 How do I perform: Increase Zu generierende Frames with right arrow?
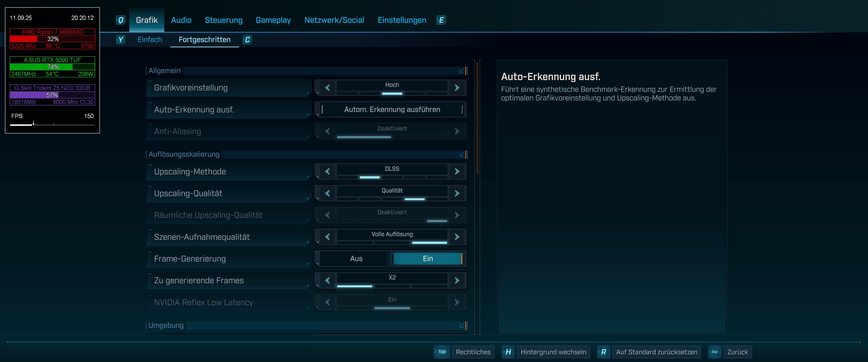coord(457,280)
